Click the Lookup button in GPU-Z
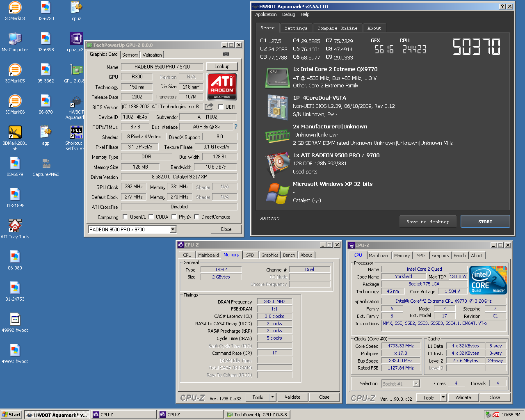The width and height of the screenshot is (525, 420). [x=222, y=66]
